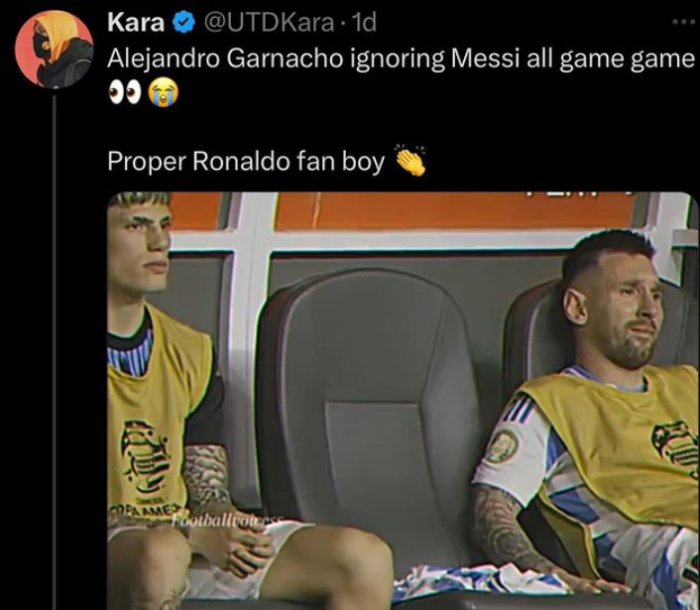Open the embedded bench photo
700x610 pixels.
(403, 401)
